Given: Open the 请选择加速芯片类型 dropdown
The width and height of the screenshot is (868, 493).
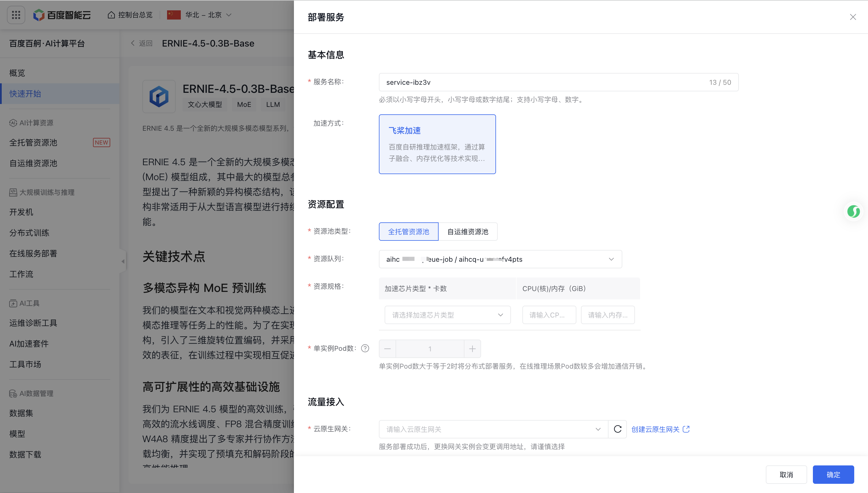Looking at the screenshot, I should [447, 315].
